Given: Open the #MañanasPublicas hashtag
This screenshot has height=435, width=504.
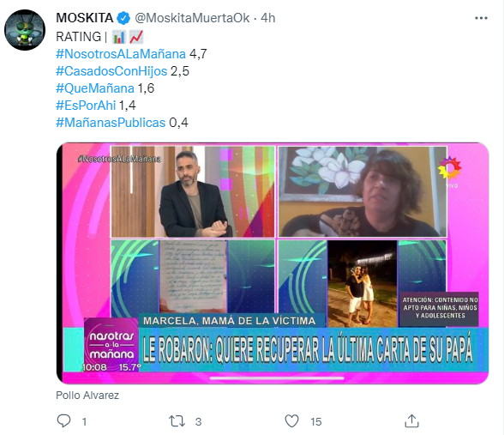Looking at the screenshot, I should 111,123.
